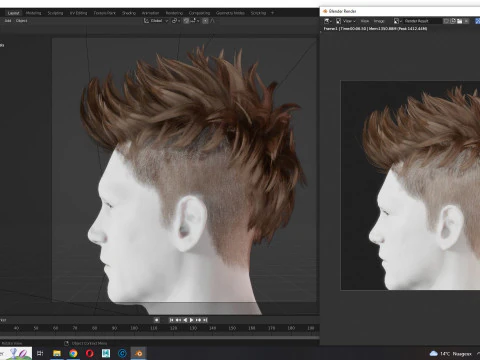This screenshot has width=480, height=360.
Task: Toggle proportional editing
Action: click(x=205, y=21)
